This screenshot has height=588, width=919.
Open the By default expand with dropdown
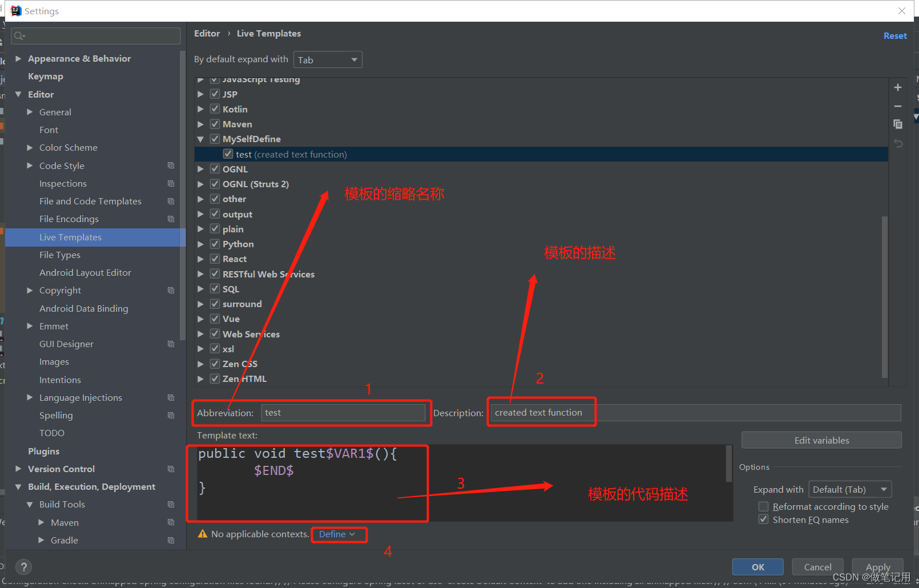click(x=328, y=60)
